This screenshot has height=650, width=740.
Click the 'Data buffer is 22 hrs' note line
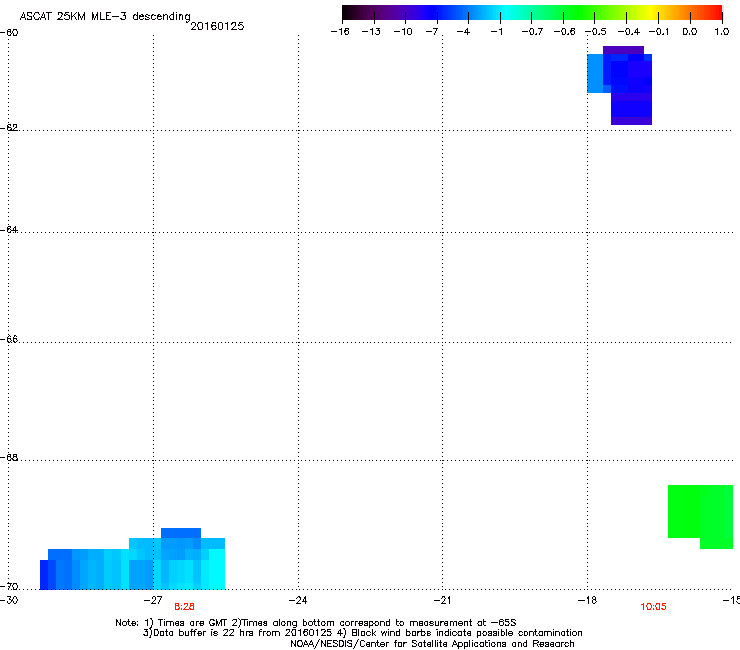[x=362, y=633]
